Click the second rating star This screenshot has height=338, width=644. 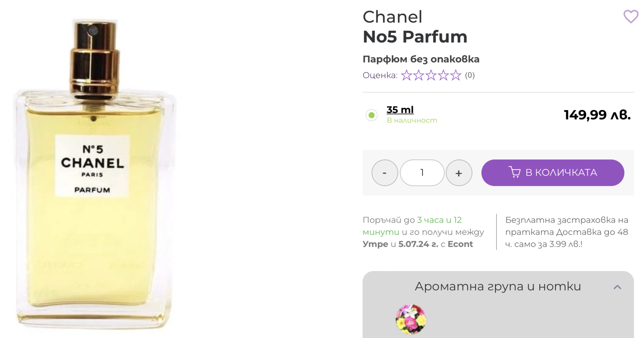[419, 75]
